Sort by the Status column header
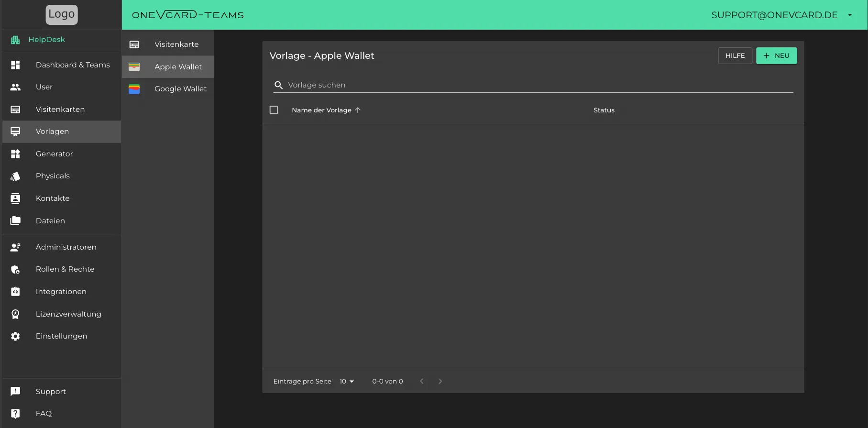 604,110
